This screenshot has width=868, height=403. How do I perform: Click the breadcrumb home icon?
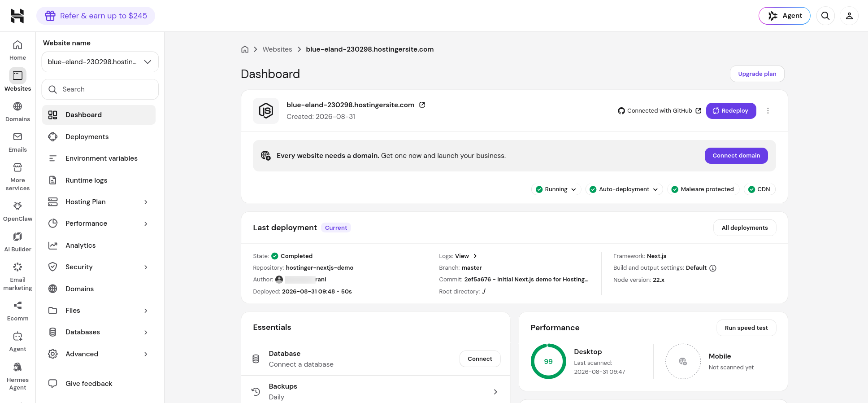pos(245,49)
